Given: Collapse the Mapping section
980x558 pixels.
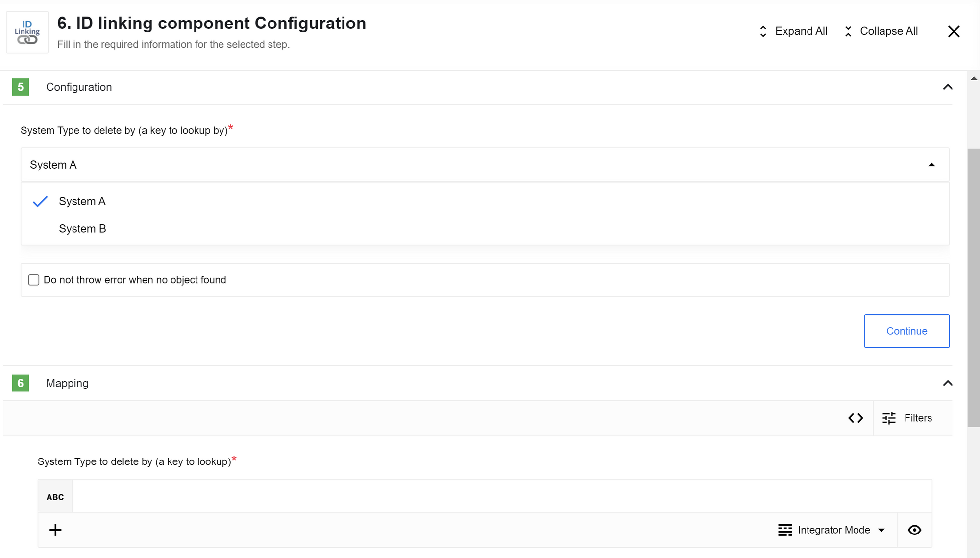Looking at the screenshot, I should pyautogui.click(x=948, y=383).
